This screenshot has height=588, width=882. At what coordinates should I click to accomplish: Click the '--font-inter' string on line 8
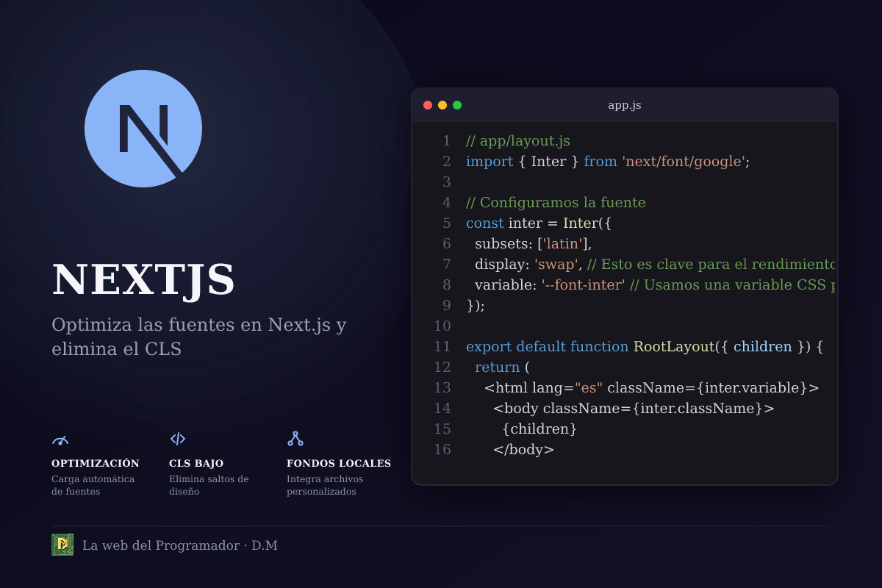[583, 285]
